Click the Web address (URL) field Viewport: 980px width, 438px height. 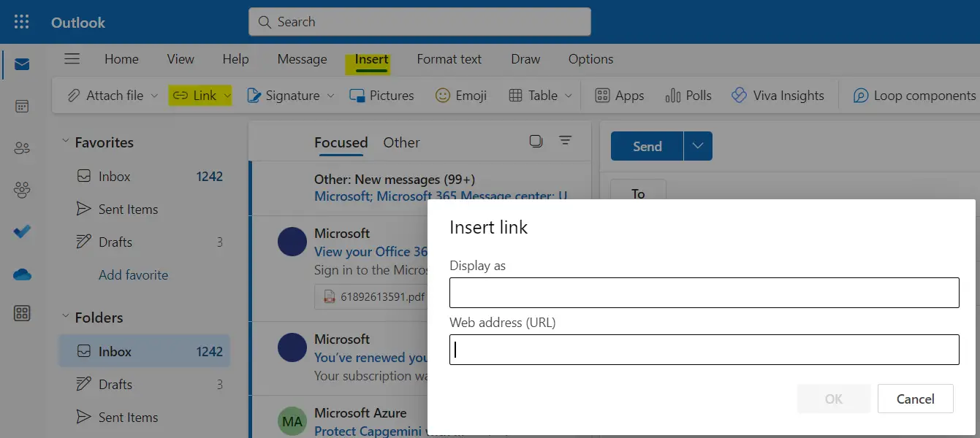(x=704, y=350)
